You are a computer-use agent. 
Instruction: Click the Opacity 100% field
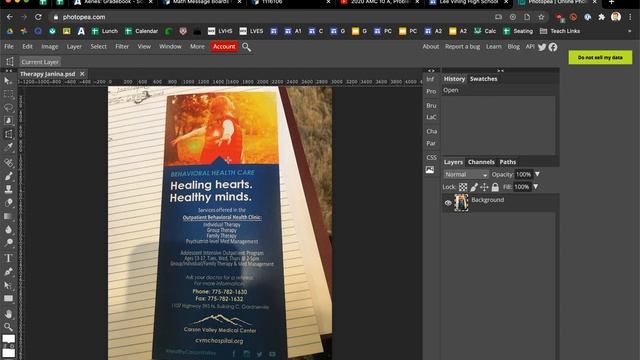point(524,174)
